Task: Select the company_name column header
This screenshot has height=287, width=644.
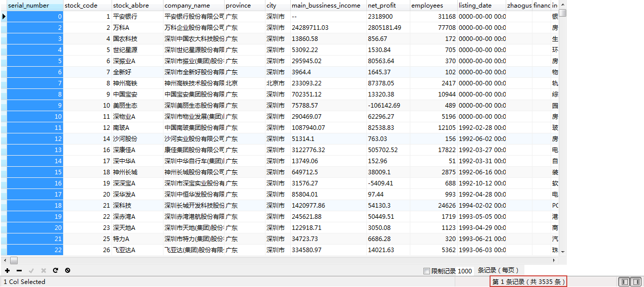Action: pyautogui.click(x=194, y=6)
